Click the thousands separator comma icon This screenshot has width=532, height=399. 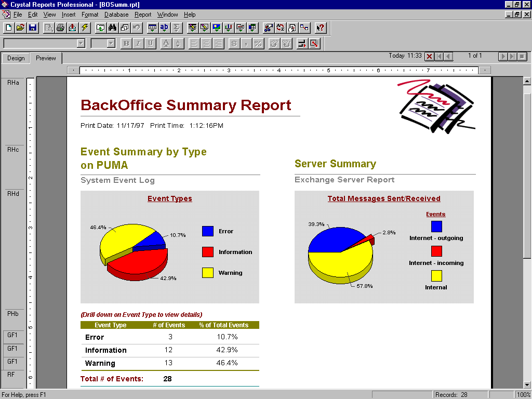246,44
